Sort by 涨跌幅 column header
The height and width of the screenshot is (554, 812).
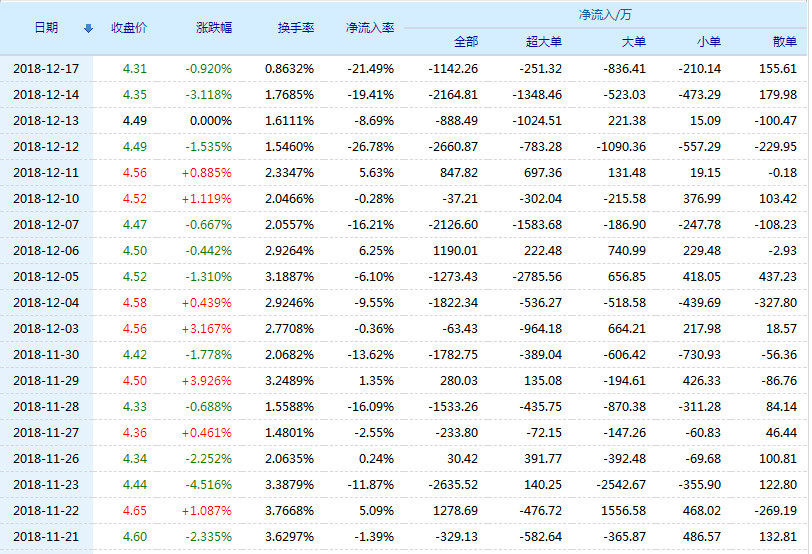pos(214,27)
